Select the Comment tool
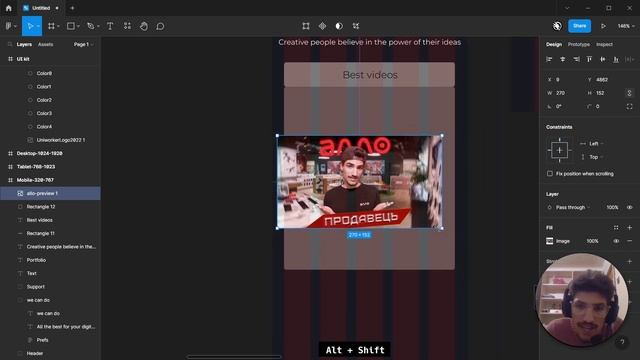640x360 pixels. click(160, 26)
